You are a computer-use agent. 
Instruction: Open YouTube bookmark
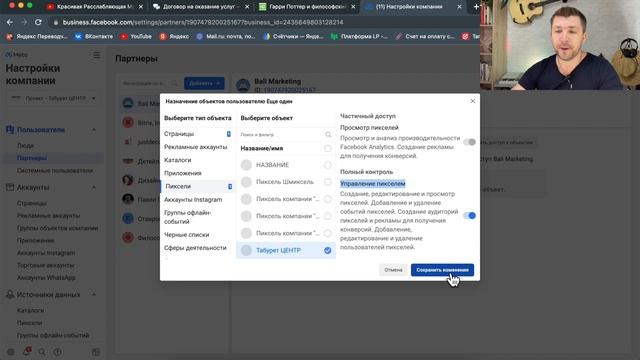pyautogui.click(x=136, y=36)
